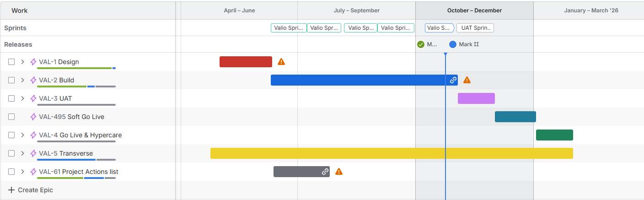Click Create Epic
This screenshot has width=644, height=200.
(31, 190)
